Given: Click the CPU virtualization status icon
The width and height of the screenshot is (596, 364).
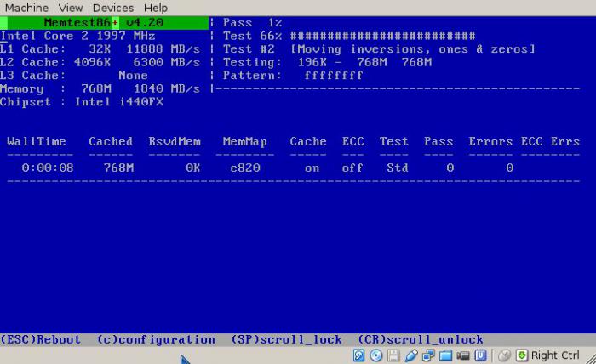Looking at the screenshot, I should pyautogui.click(x=480, y=355).
